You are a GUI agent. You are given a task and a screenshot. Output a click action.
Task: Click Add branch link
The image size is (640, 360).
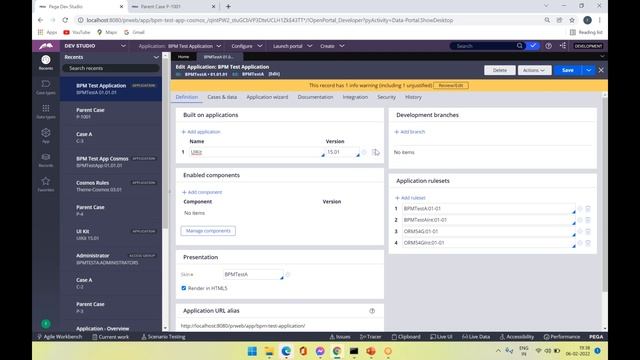(x=410, y=132)
